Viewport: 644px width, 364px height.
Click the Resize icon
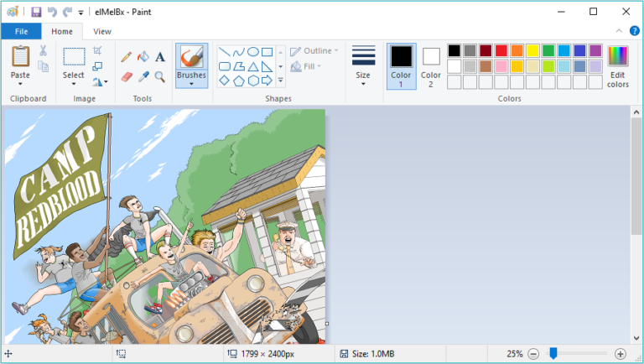tap(97, 66)
